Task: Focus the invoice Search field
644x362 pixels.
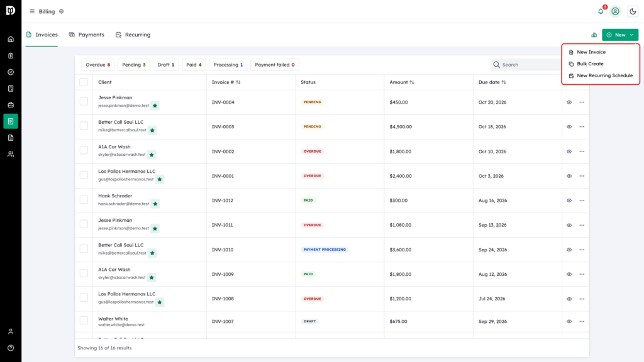Action: tap(526, 65)
